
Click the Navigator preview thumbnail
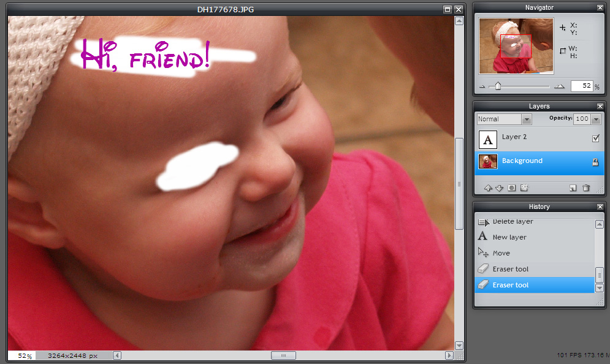tap(516, 46)
